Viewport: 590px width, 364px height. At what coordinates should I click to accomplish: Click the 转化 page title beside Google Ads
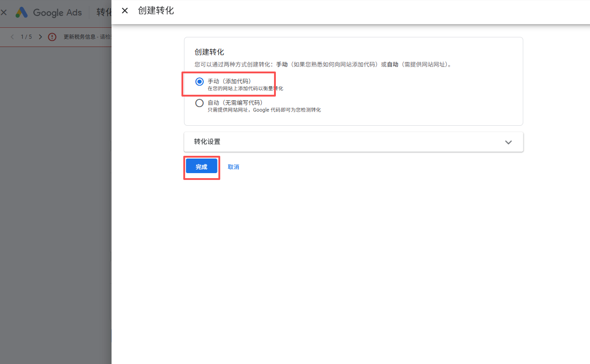104,12
